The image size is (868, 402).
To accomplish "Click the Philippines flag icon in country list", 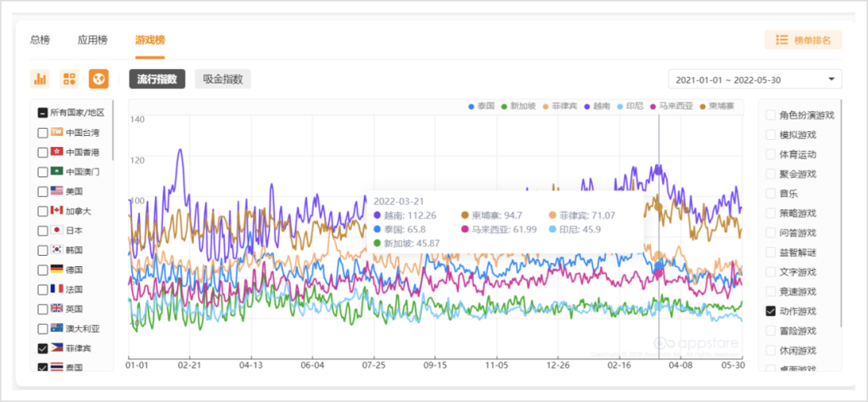I will click(x=57, y=348).
